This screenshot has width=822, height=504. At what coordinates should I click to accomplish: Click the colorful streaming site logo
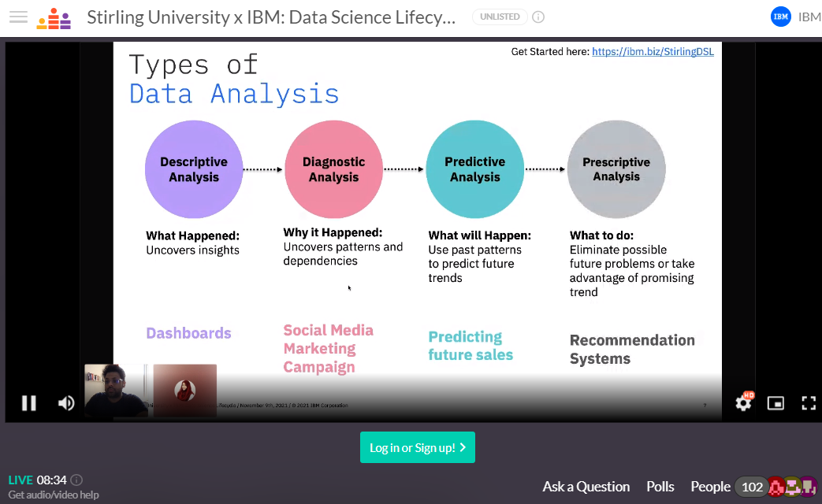click(53, 17)
